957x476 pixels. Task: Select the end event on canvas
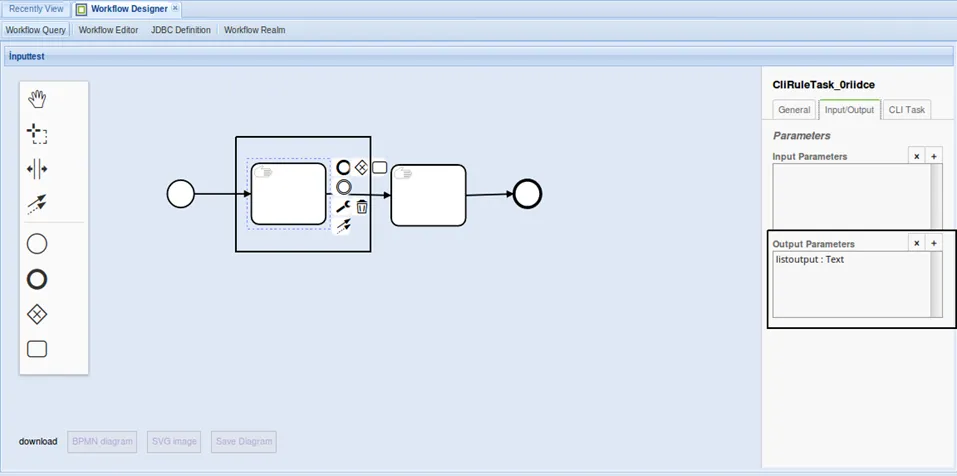coord(528,195)
